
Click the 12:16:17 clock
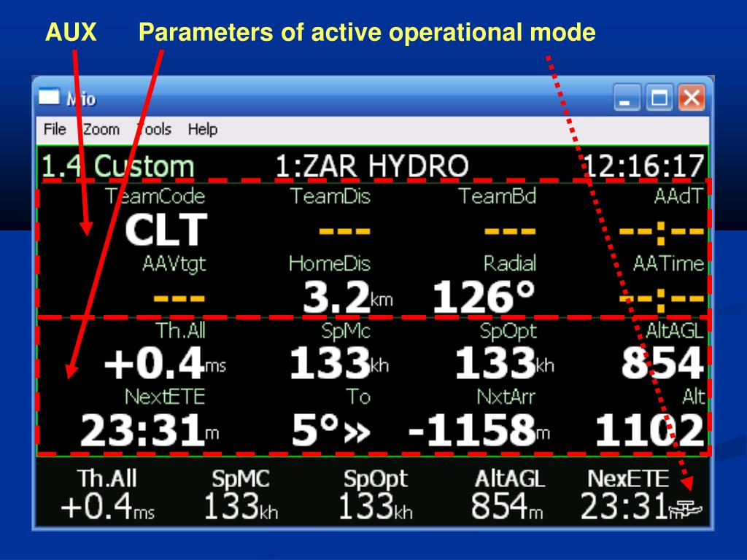pyautogui.click(x=643, y=166)
